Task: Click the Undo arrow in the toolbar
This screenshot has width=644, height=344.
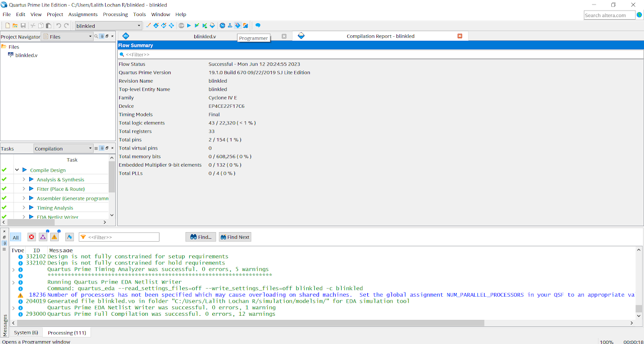Action: coord(58,26)
